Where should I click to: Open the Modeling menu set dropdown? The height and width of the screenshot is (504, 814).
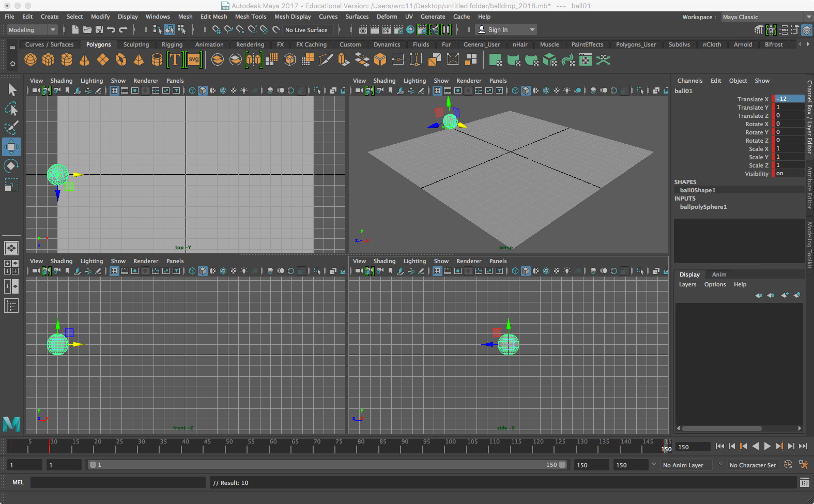click(x=32, y=30)
